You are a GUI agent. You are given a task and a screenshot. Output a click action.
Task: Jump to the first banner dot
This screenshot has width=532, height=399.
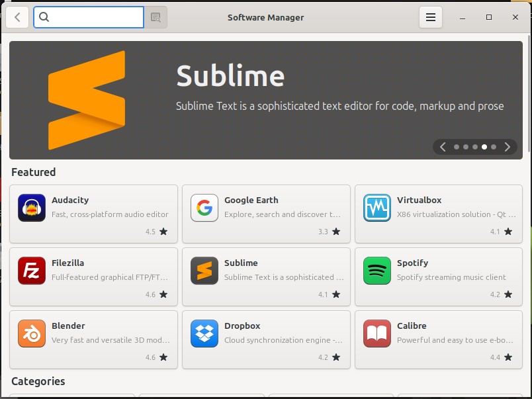[x=457, y=147]
